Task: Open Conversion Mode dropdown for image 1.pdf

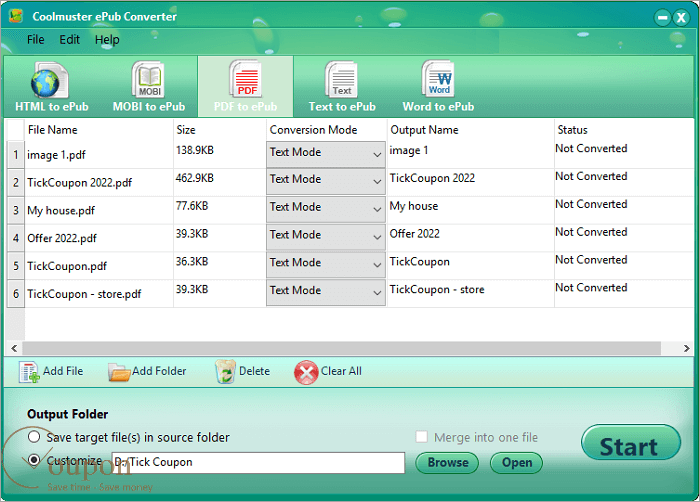Action: coord(326,154)
